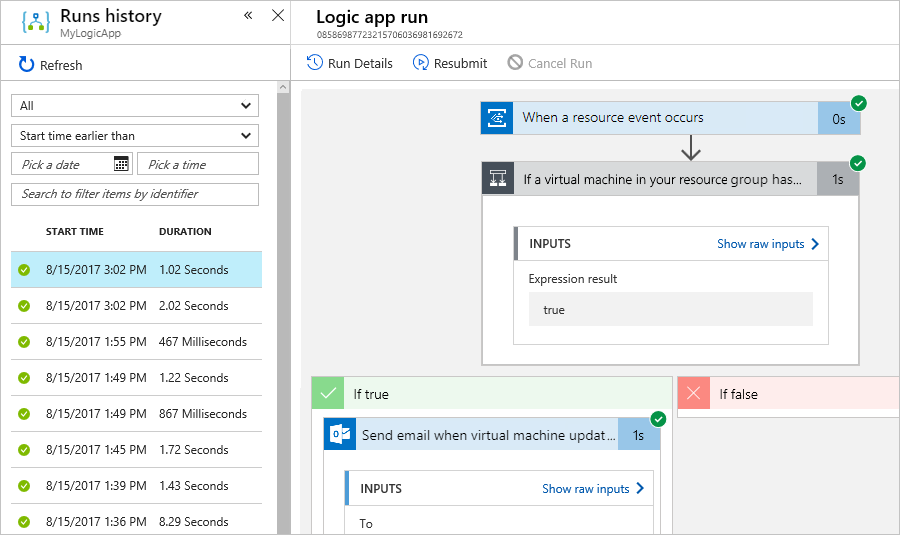Viewport: 900px width, 535px height.
Task: Click the Outlook email action icon
Action: [340, 435]
